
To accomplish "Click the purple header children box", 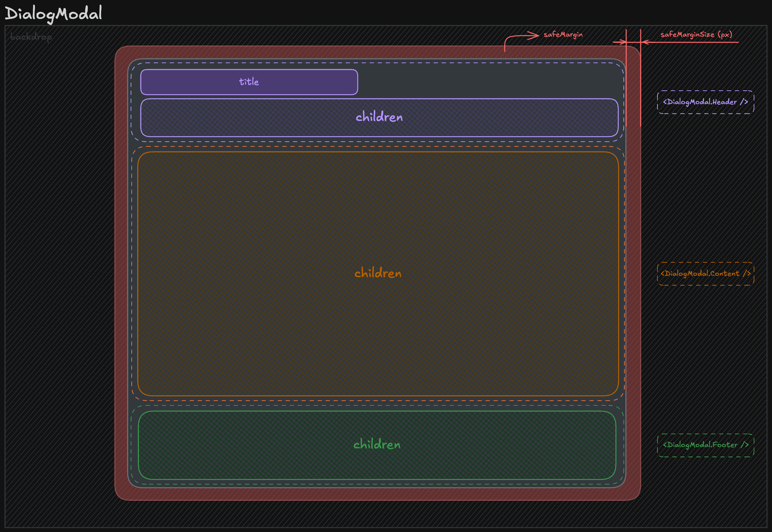I will 379,118.
